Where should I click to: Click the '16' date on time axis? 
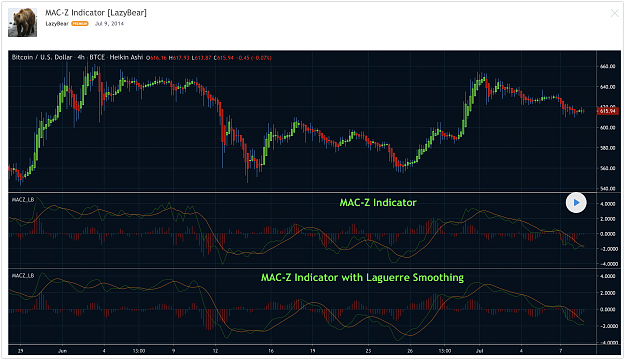click(271, 351)
